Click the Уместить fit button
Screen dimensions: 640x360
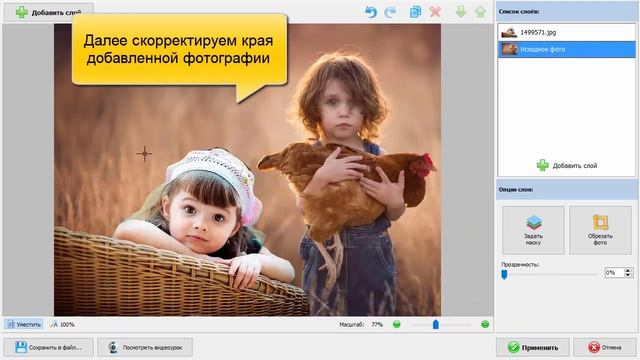click(x=24, y=324)
